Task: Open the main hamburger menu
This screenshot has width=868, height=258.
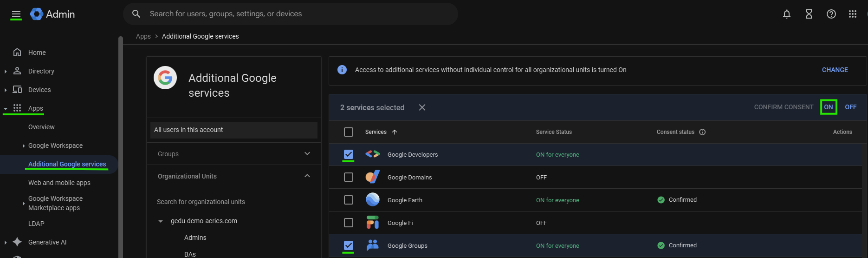Action: pos(16,14)
